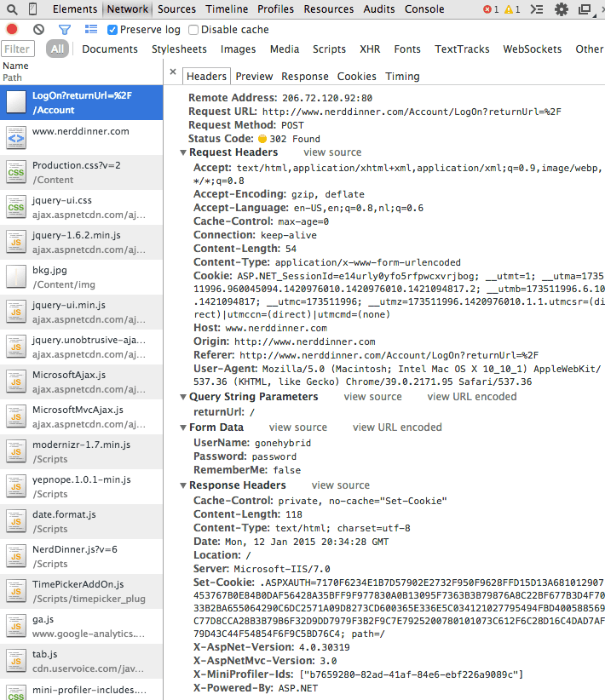The height and width of the screenshot is (700, 605).
Task: Toggle device mode phone icon
Action: click(x=32, y=9)
